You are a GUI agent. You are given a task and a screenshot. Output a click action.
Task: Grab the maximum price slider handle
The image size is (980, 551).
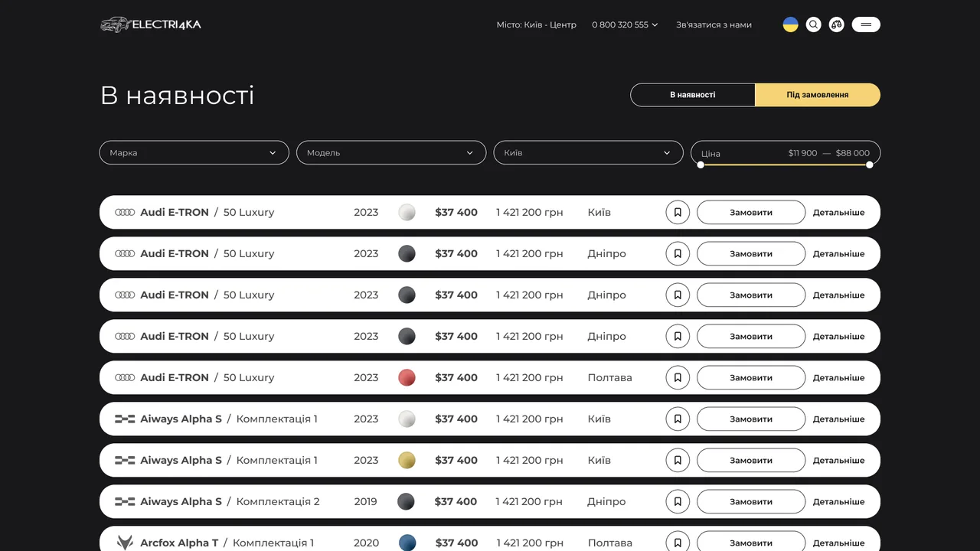[x=870, y=165]
